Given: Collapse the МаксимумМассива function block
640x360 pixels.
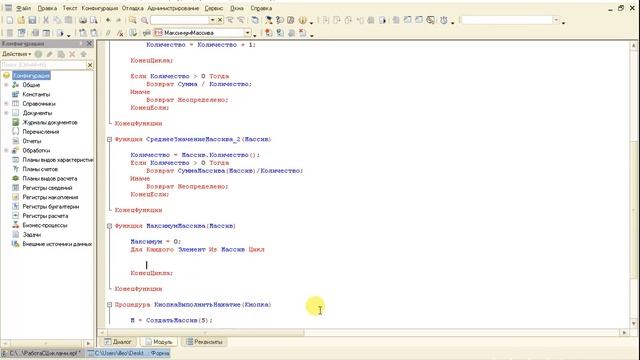Looking at the screenshot, I should click(109, 226).
